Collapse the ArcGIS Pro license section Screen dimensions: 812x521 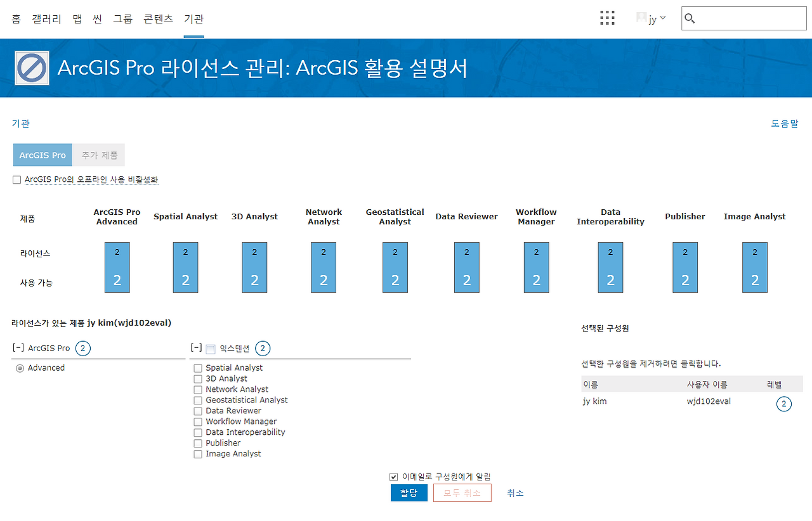click(18, 348)
